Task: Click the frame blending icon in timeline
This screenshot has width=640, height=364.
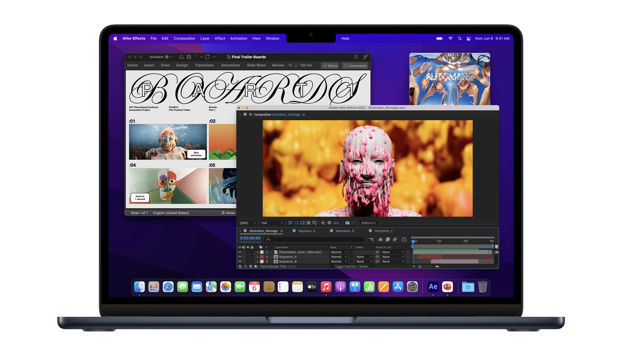Action: click(388, 239)
